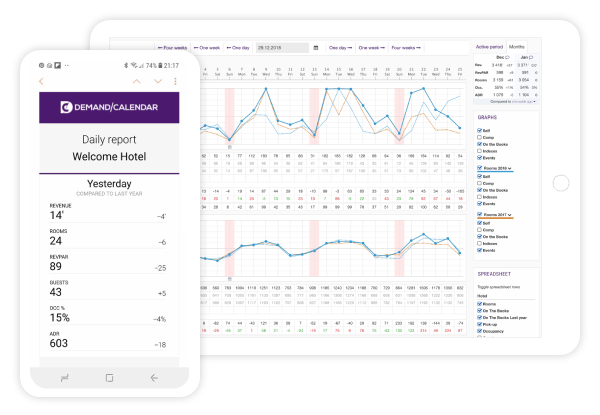Image resolution: width=600 pixels, height=415 pixels.
Task: Toggle the Rooms 2018 series checkbox
Action: pos(478,169)
